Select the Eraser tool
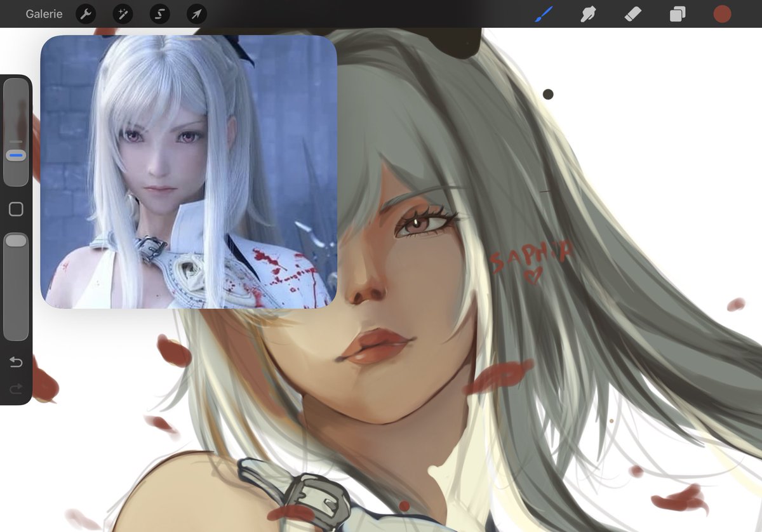762x532 pixels. 633,14
